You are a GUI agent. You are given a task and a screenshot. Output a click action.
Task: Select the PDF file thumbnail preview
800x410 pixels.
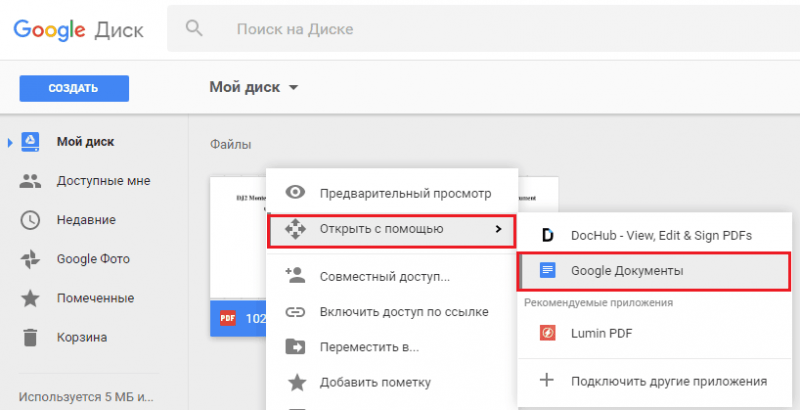tap(238, 238)
